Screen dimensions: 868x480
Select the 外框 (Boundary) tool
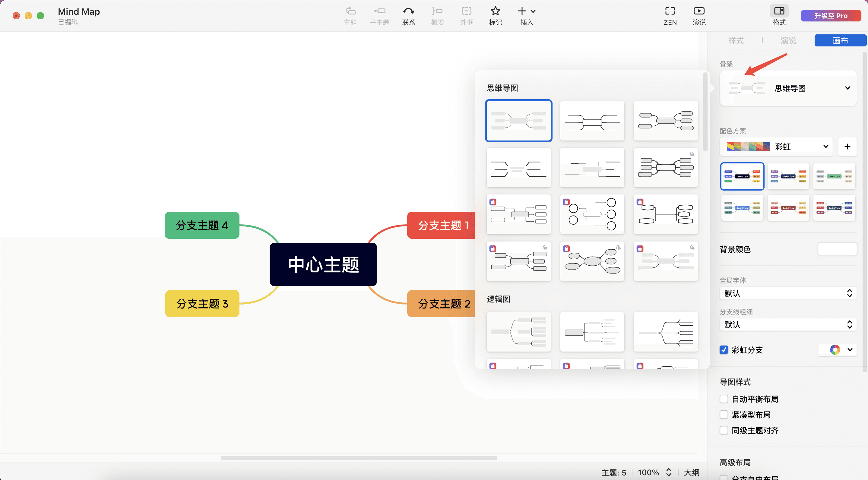point(466,15)
